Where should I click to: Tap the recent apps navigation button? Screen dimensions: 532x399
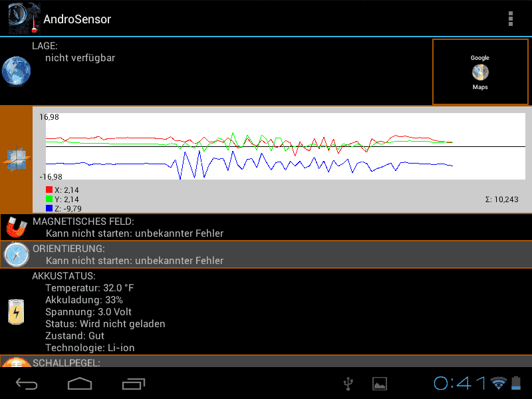(134, 384)
